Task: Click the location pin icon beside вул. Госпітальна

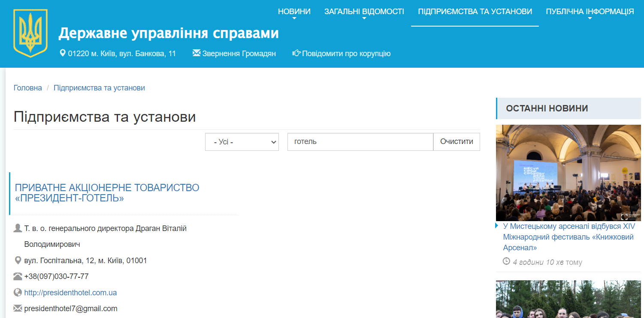Action: [18, 261]
